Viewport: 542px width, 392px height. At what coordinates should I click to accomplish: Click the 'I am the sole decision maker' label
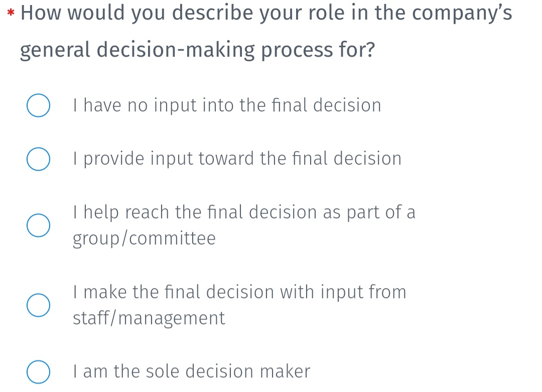pos(192,371)
